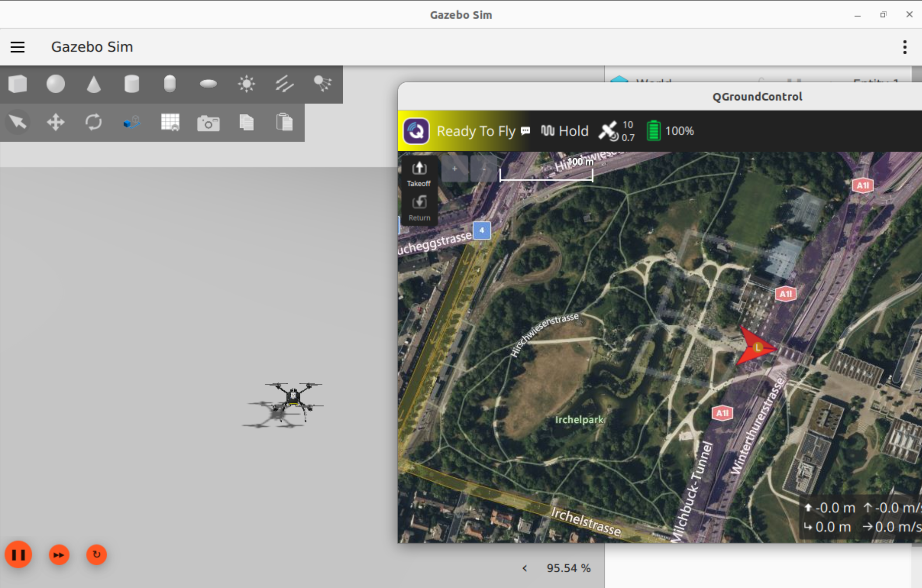Open the Gazebo hamburger menu
Image resolution: width=922 pixels, height=588 pixels.
click(x=17, y=47)
